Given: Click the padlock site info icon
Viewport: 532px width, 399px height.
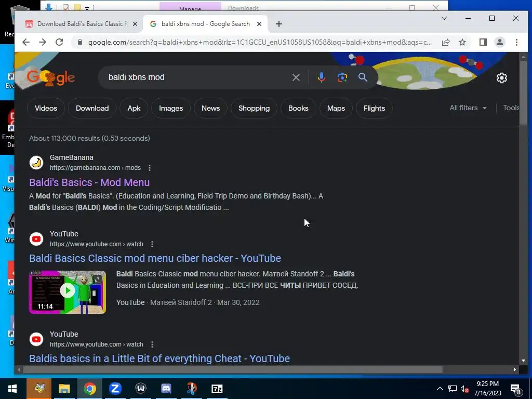Looking at the screenshot, I should tap(79, 42).
